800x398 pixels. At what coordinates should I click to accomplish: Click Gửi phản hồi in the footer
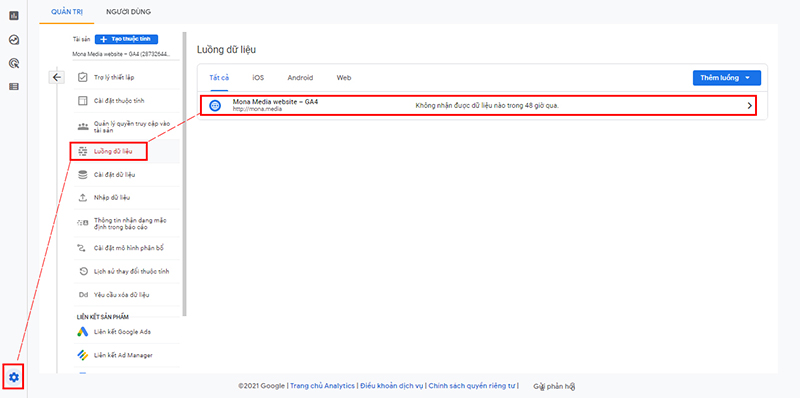[555, 386]
